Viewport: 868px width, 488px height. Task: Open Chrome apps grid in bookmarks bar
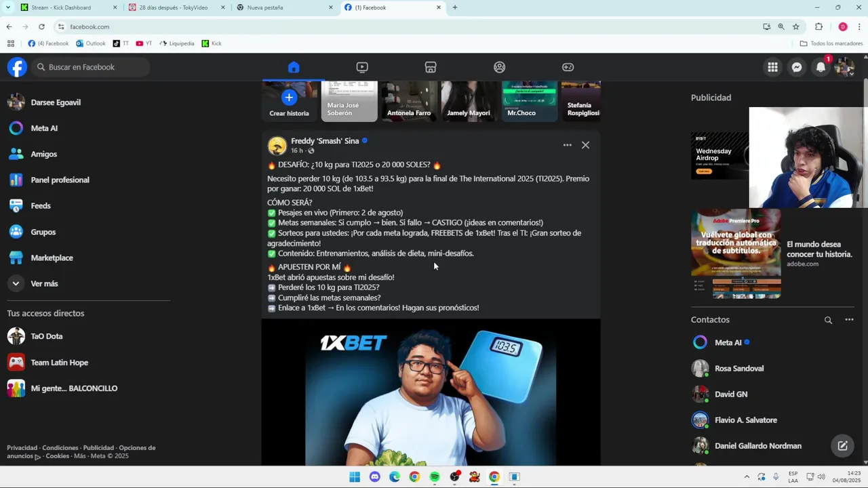(10, 43)
